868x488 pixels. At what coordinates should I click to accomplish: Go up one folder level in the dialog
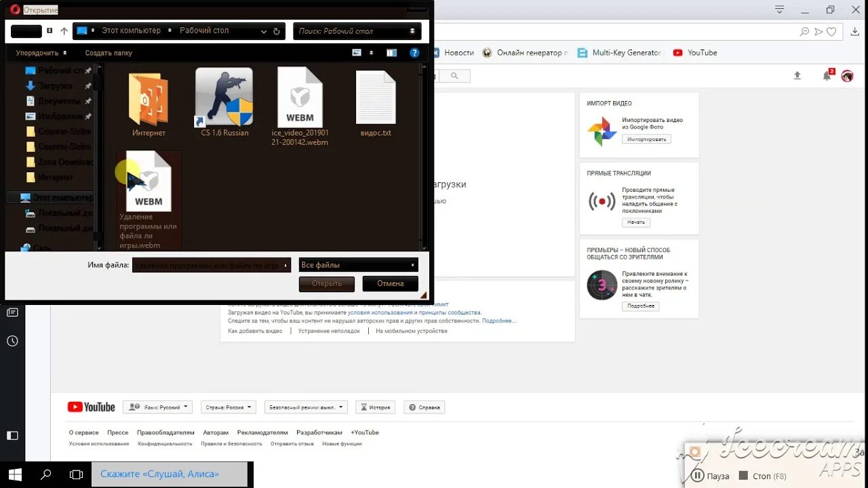(x=64, y=31)
